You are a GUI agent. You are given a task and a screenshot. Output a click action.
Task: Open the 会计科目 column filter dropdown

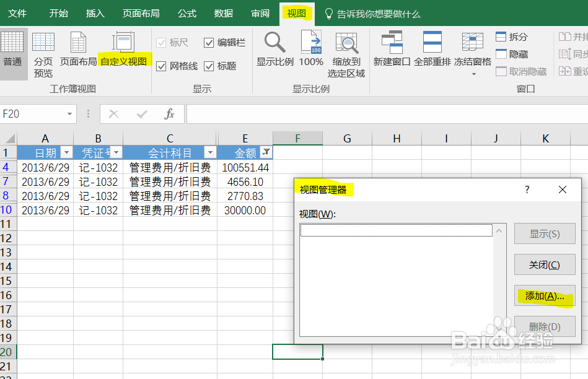click(209, 152)
